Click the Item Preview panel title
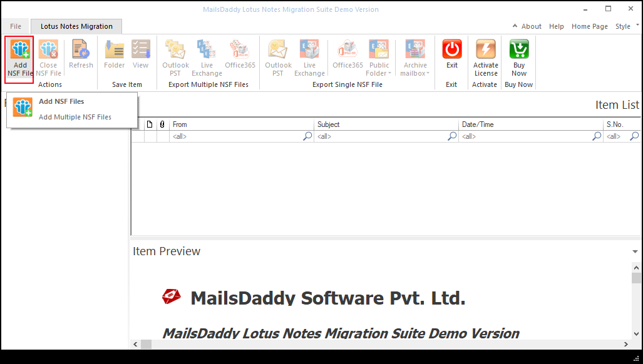643x364 pixels. click(167, 251)
